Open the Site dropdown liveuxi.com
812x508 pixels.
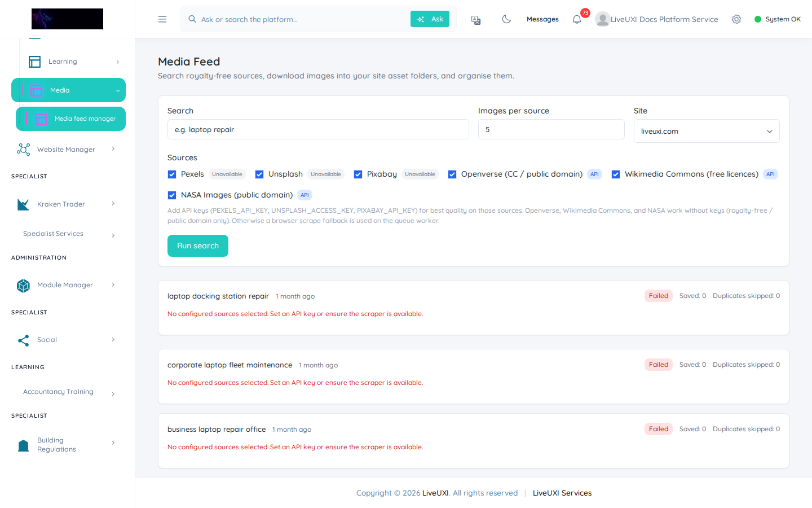(x=707, y=131)
